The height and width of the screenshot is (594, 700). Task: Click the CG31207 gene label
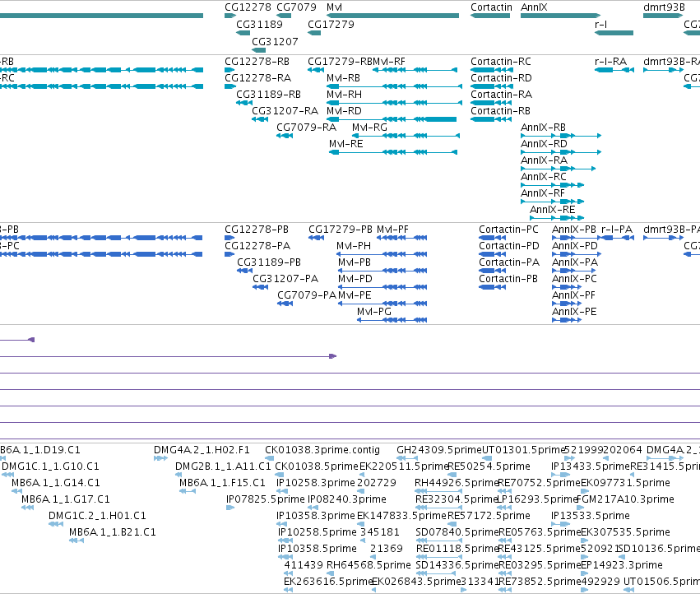[x=275, y=41]
